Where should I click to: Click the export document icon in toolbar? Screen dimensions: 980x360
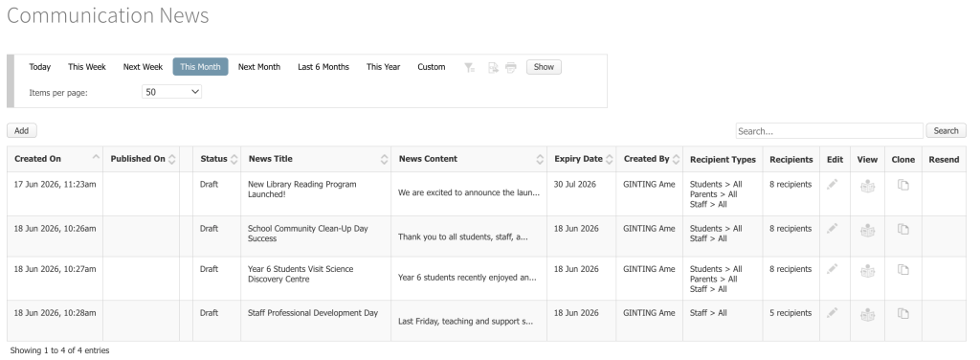[493, 67]
